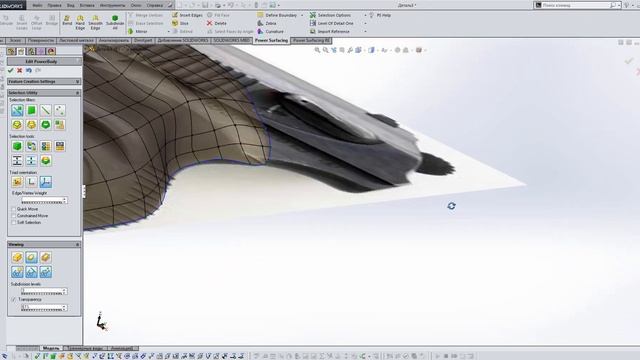
Task: Toggle the highlighted second Viewing mode button
Action: pyautogui.click(x=31, y=257)
